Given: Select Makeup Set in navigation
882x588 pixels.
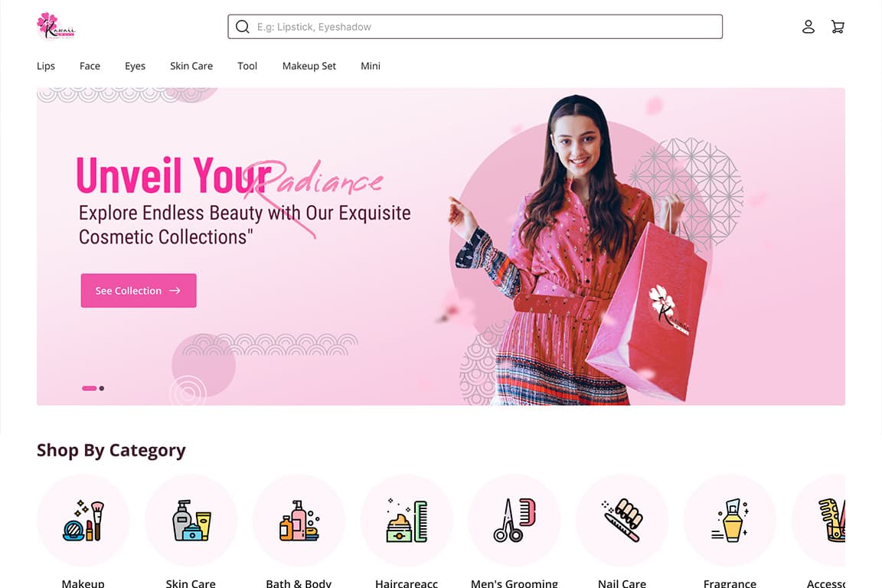Looking at the screenshot, I should (x=309, y=66).
